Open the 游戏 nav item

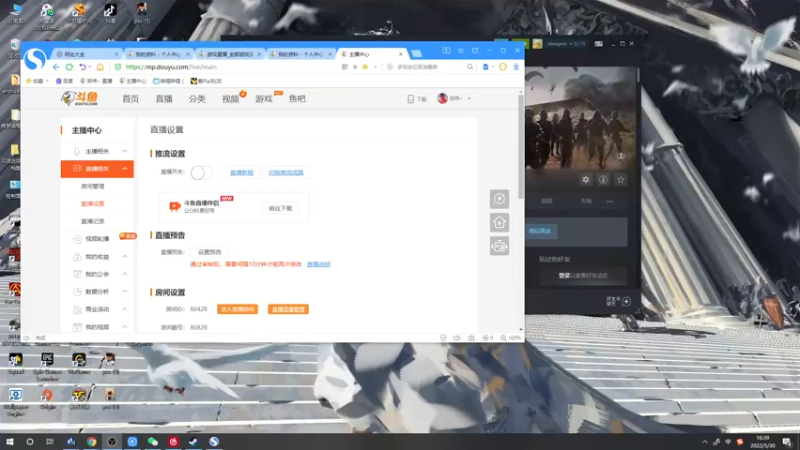coord(264,98)
